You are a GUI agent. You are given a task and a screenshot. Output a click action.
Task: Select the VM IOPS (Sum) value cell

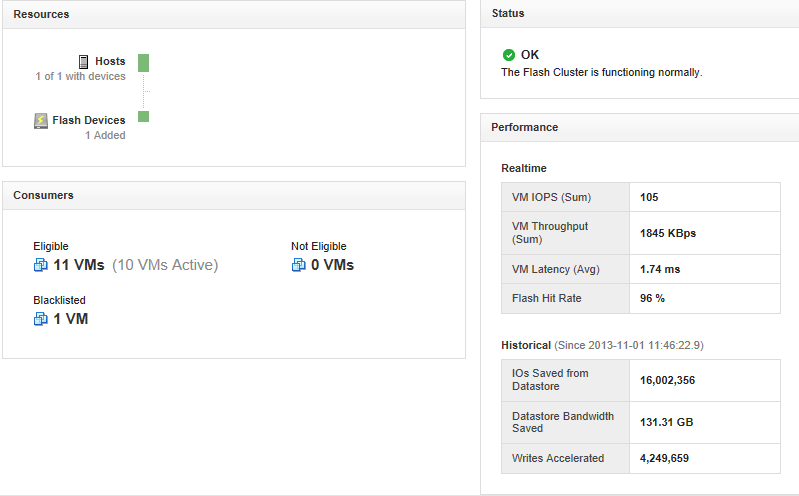click(705, 197)
